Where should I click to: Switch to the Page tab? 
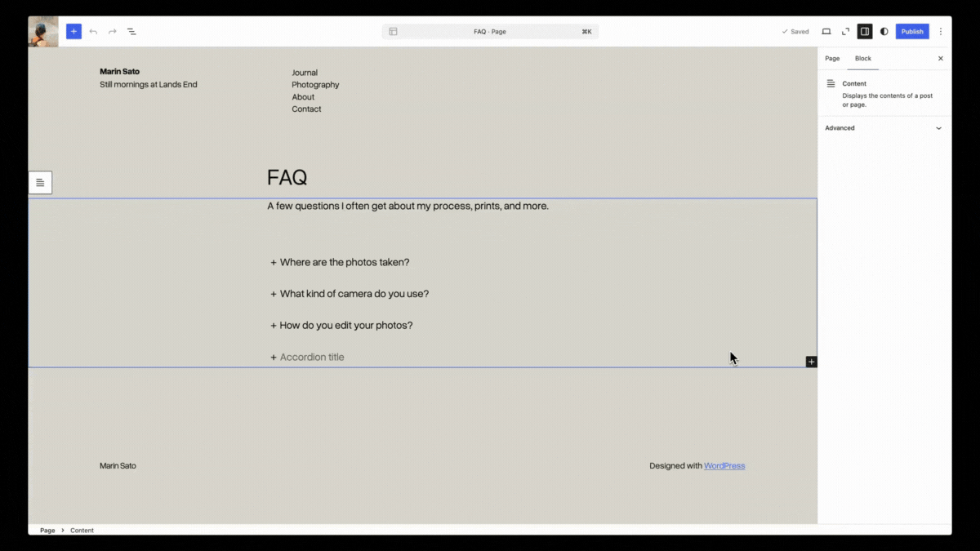832,59
